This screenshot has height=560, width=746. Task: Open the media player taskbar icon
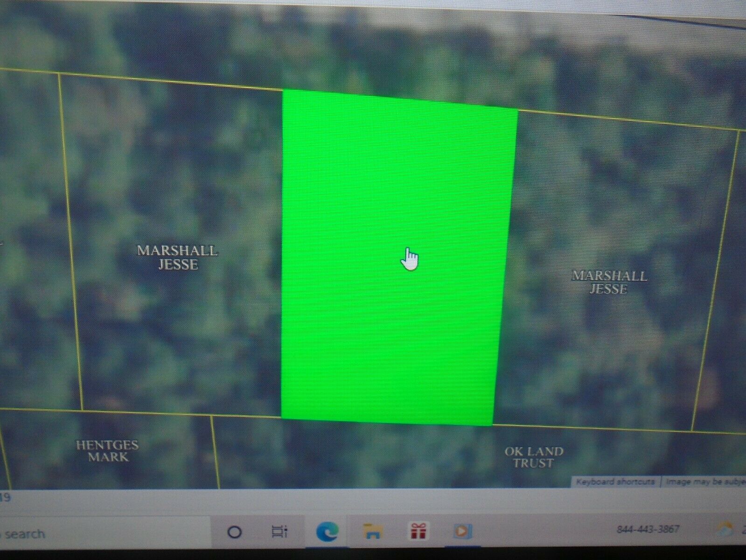463,531
